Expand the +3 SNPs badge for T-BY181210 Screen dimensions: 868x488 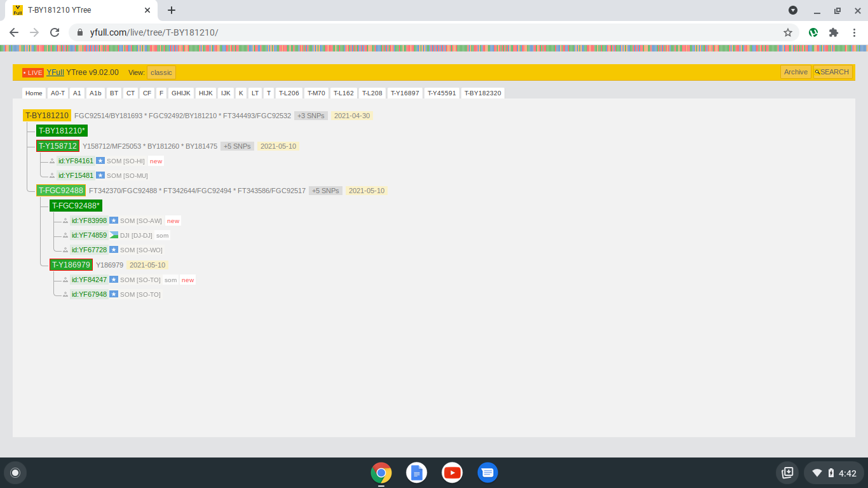click(311, 116)
